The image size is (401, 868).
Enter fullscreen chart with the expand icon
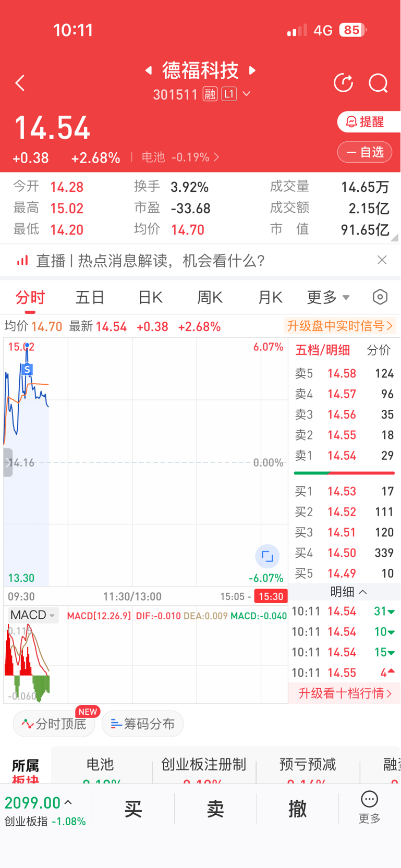tap(267, 556)
